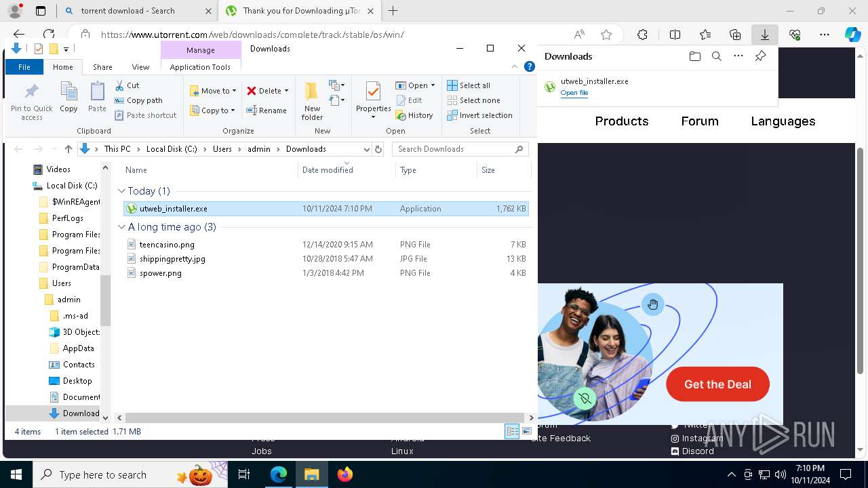Open more options in Edge Downloads panel
868x488 pixels.
click(738, 56)
